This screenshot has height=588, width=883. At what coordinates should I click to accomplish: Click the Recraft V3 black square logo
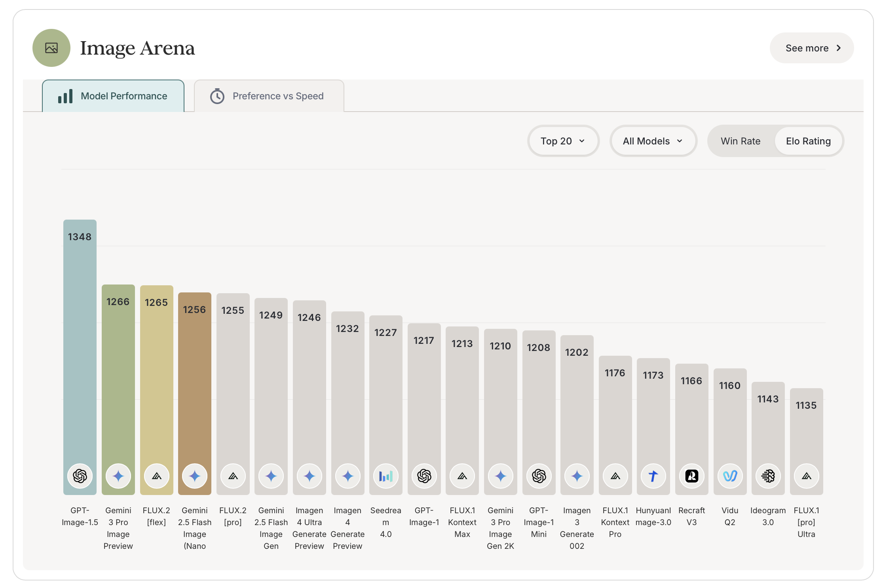(691, 476)
